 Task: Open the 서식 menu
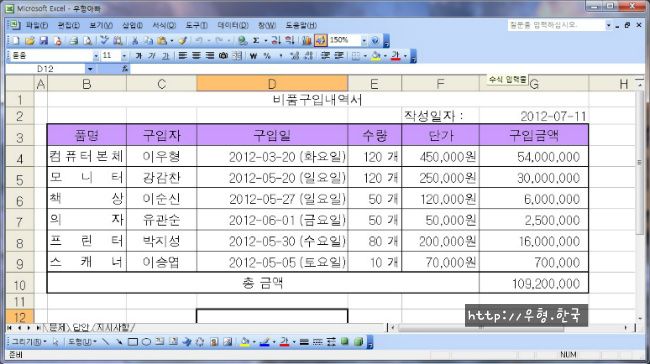point(164,25)
